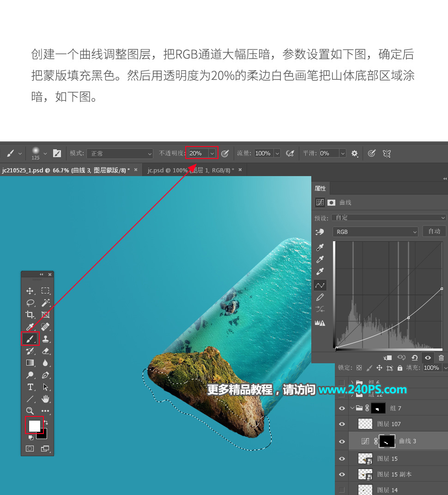Pick the Lasso tool
This screenshot has height=495, width=448.
point(30,303)
